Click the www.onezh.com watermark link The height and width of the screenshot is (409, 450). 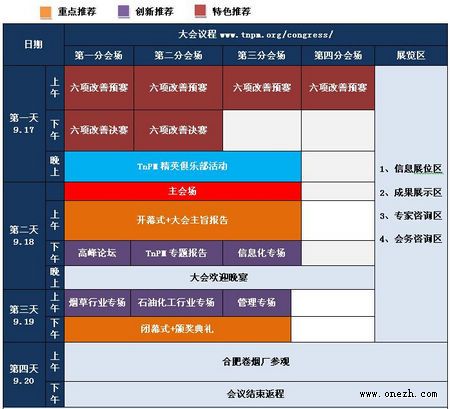[398, 394]
